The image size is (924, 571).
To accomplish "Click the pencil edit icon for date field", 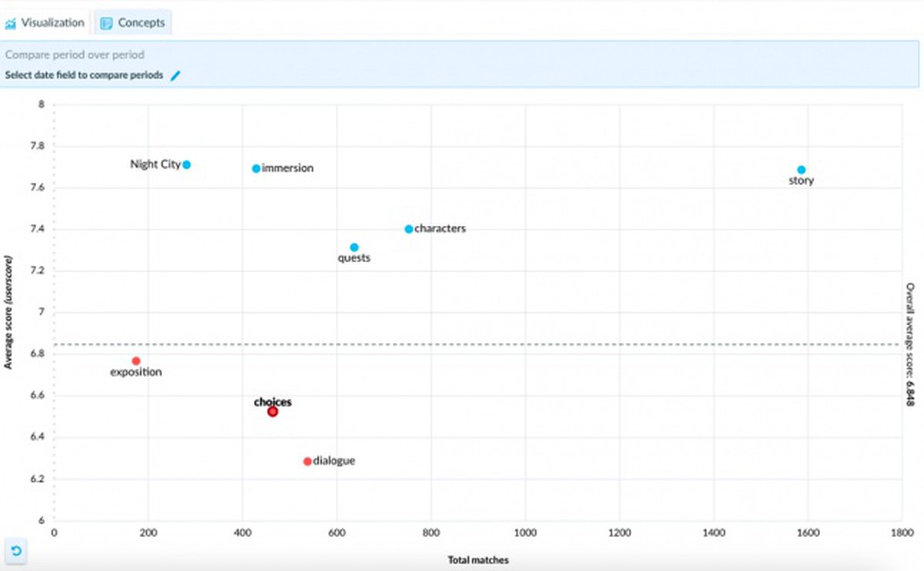I will click(x=176, y=76).
